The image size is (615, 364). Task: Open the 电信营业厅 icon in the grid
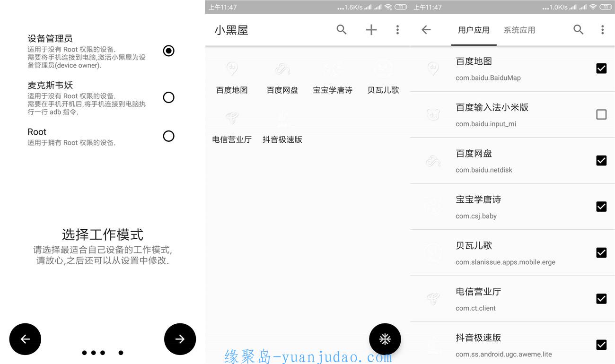pyautogui.click(x=232, y=118)
